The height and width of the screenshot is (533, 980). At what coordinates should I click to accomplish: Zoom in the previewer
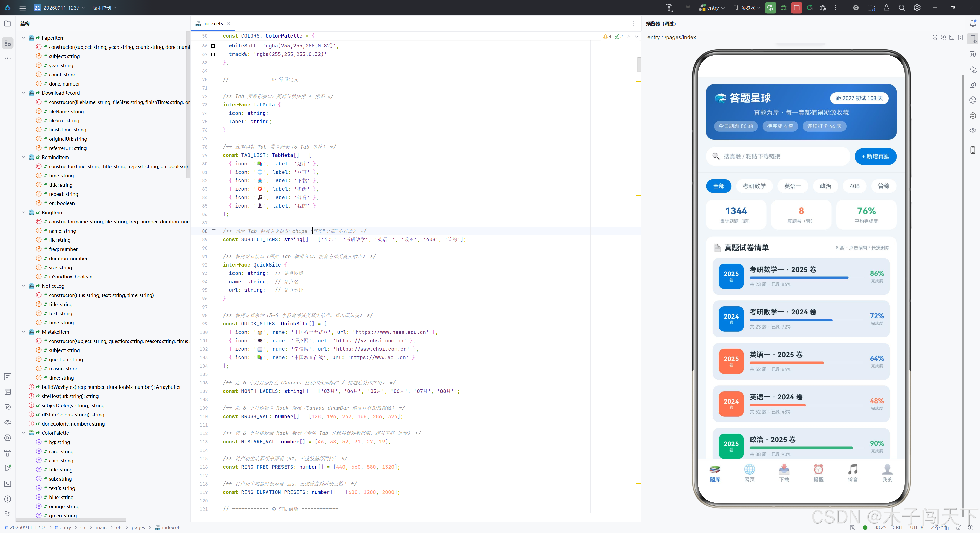click(x=943, y=37)
